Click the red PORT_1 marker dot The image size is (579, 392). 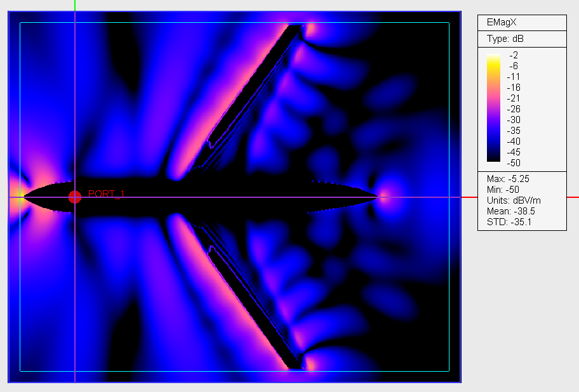(74, 197)
